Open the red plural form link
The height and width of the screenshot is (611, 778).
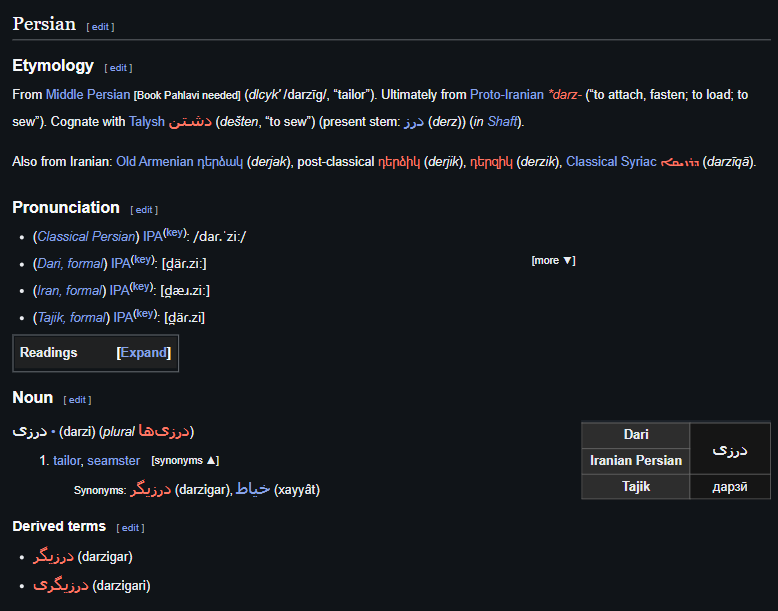(x=164, y=431)
